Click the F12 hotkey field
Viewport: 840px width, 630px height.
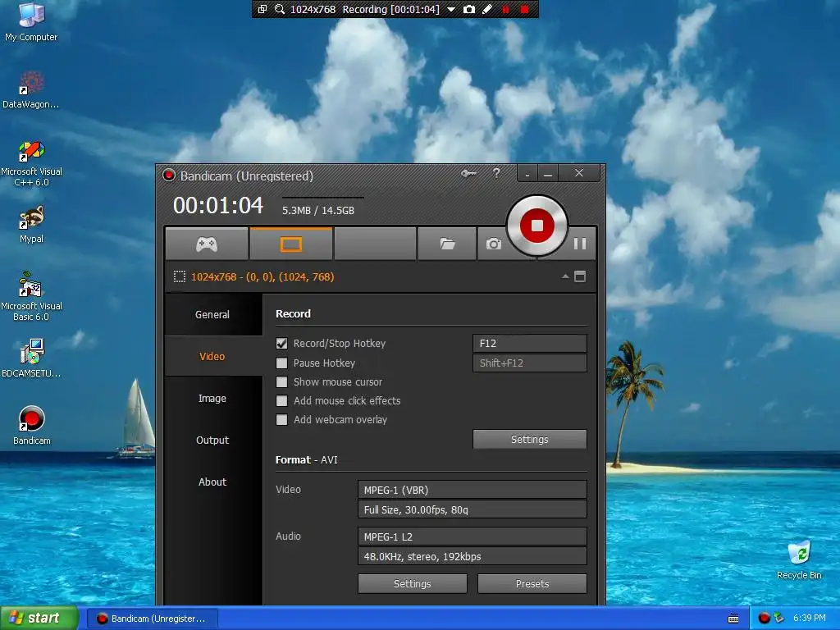[529, 344]
